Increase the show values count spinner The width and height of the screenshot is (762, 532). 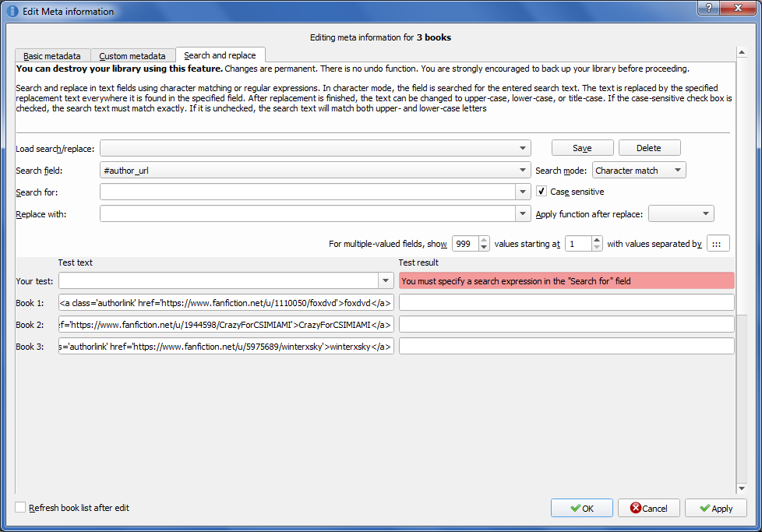(x=485, y=240)
